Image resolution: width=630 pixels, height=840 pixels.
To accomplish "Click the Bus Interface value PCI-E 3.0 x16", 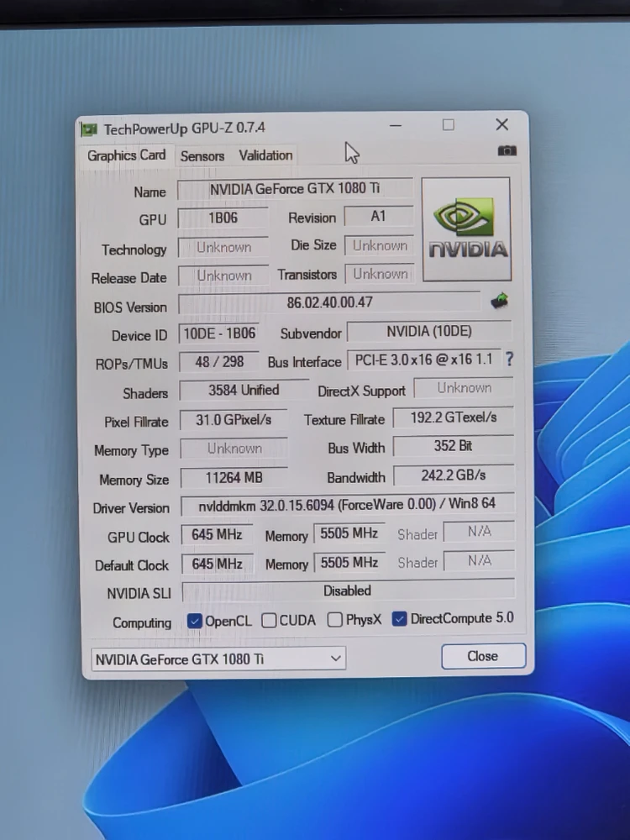I will click(x=423, y=360).
